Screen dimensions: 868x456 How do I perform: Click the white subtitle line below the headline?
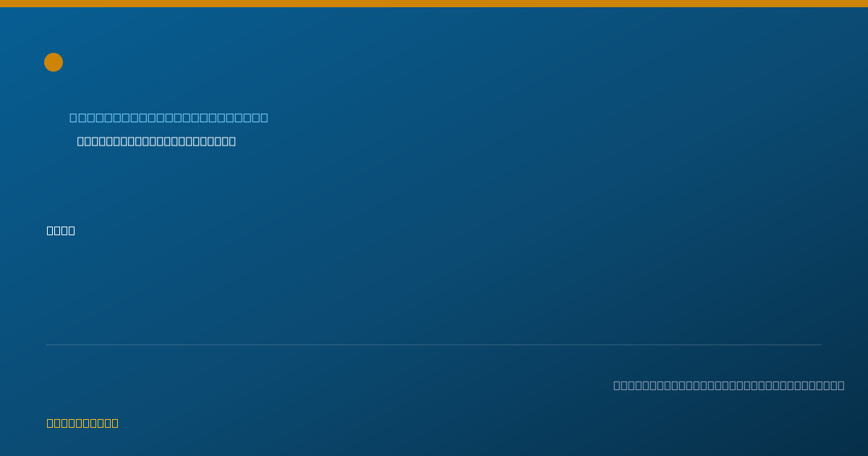click(156, 141)
